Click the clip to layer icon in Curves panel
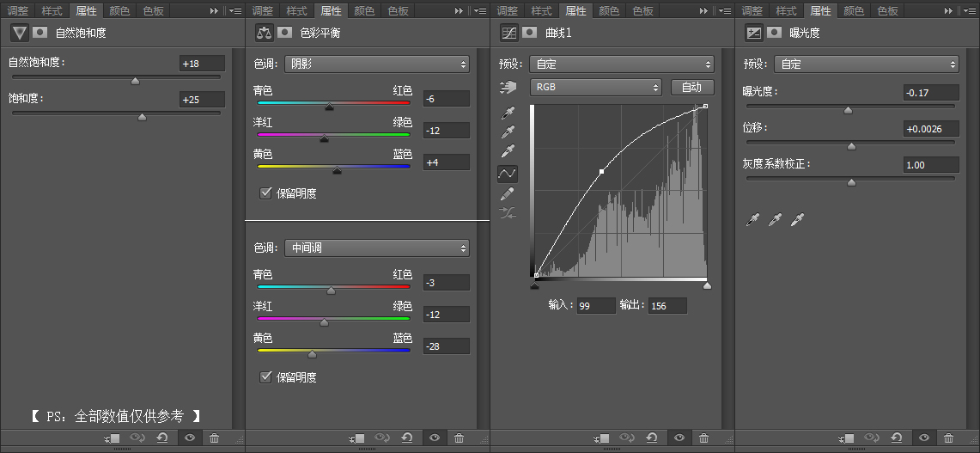 (x=602, y=438)
